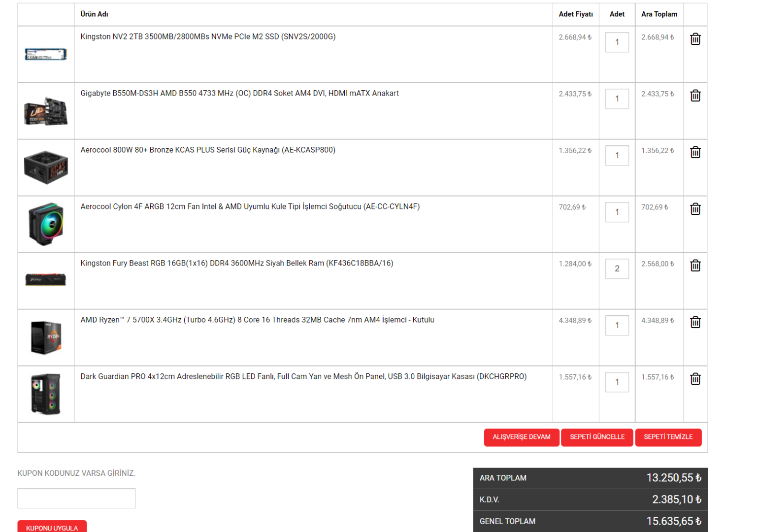The height and width of the screenshot is (532, 758).
Task: Open Gigabyte B550M-DS3H Anakart product link
Action: [239, 94]
